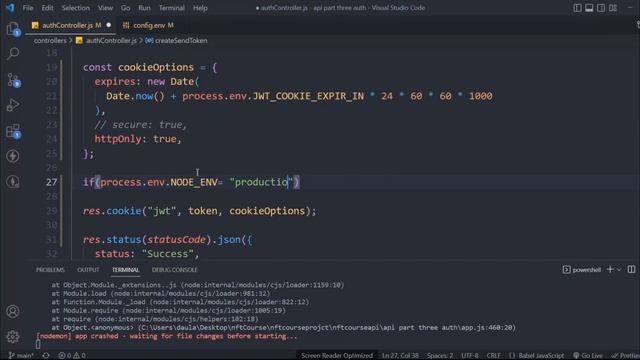The image size is (640, 360).
Task: Open Customize Layout icon
Action: coord(613,8)
